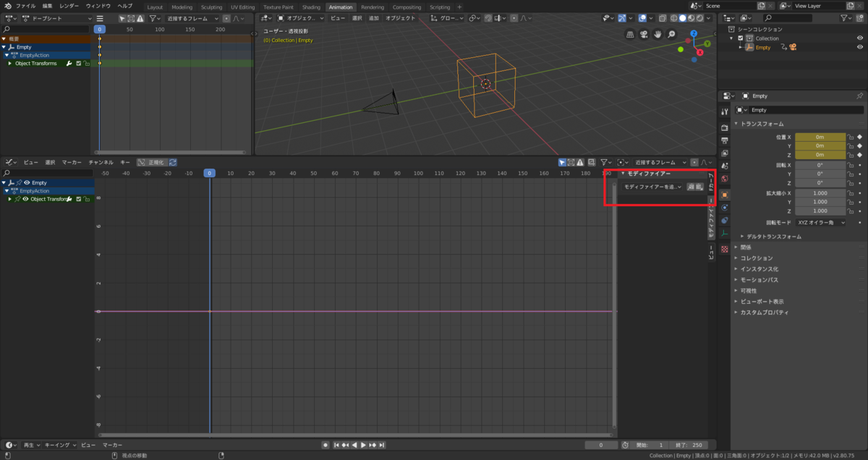Open 近接するフレーム dropdown in graph editor
Viewport: 868px width, 460px height.
coord(660,162)
